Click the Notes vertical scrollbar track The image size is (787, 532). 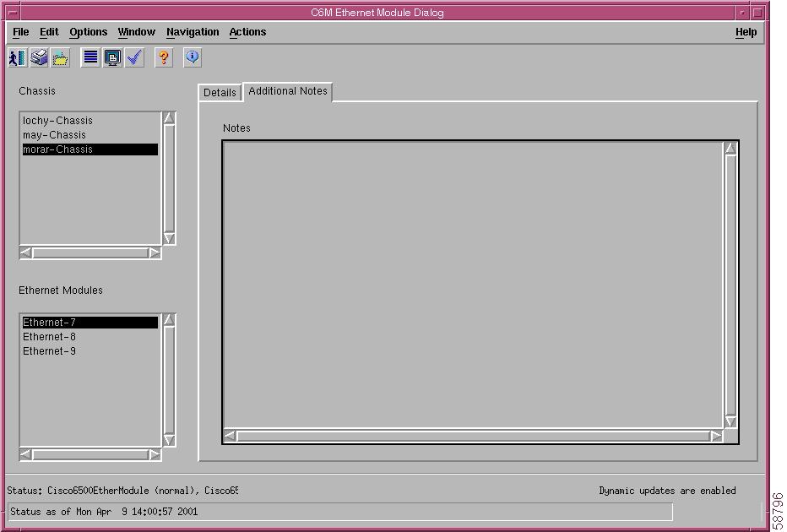(730, 285)
